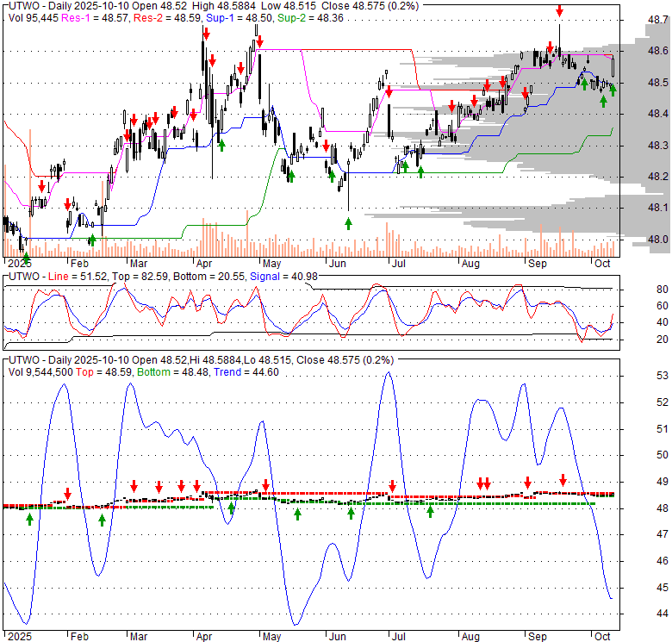Click the 48.7 price axis label
The height and width of the screenshot is (642, 672).
coord(658,20)
